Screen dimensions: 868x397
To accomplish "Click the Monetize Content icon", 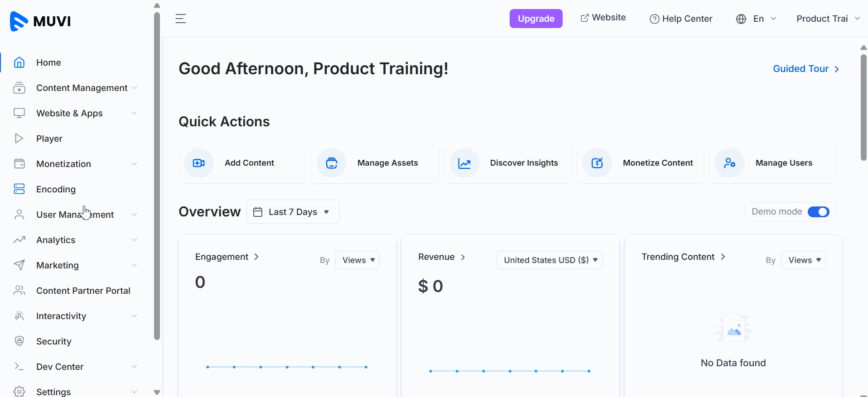I will [597, 163].
